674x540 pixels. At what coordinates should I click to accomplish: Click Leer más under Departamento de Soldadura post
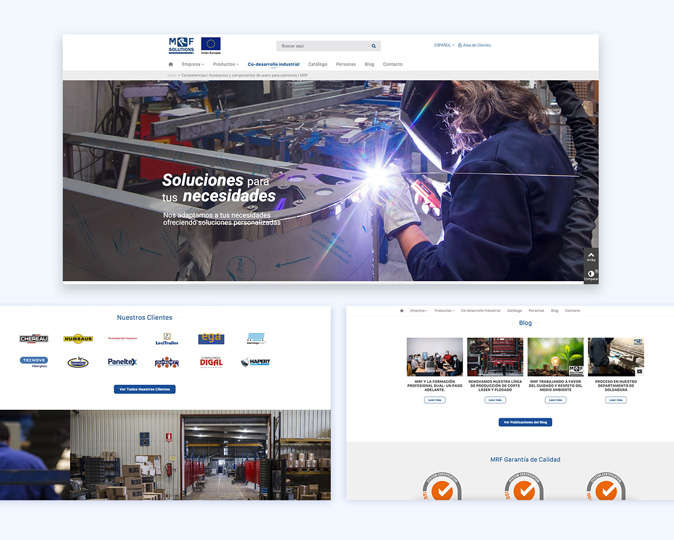point(616,400)
